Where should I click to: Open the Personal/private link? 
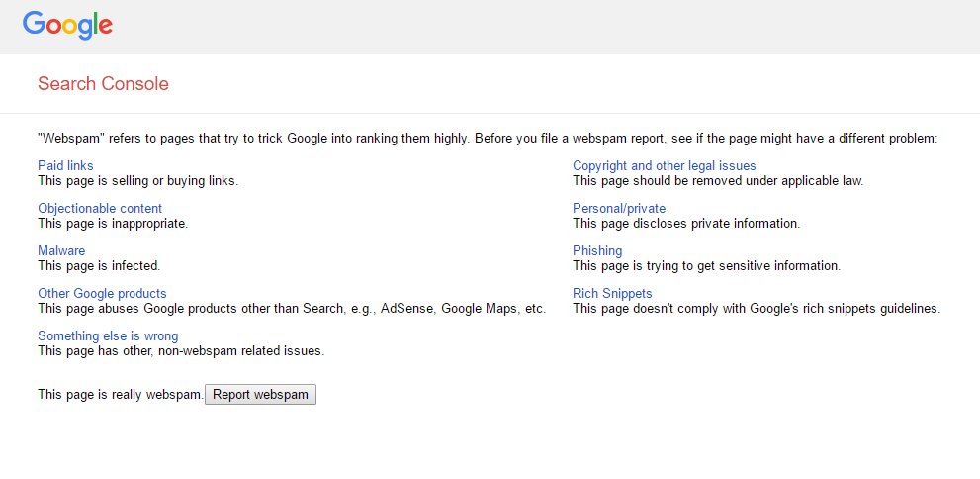pos(619,208)
